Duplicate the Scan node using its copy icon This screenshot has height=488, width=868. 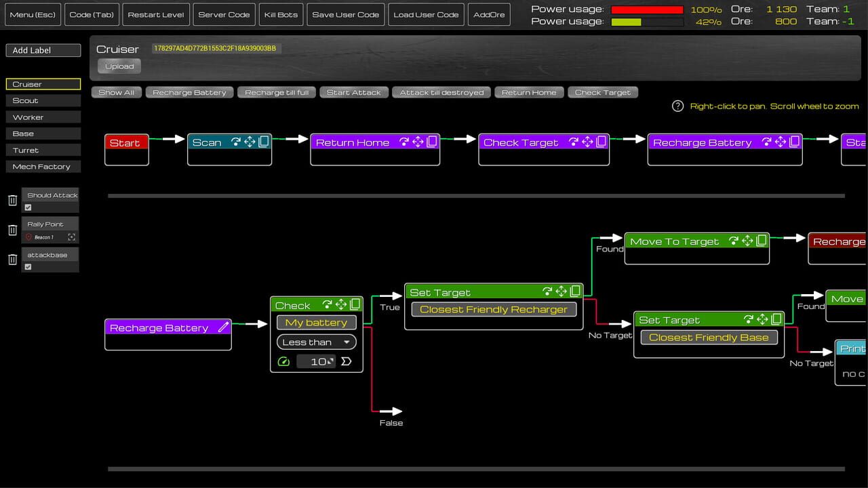point(263,141)
